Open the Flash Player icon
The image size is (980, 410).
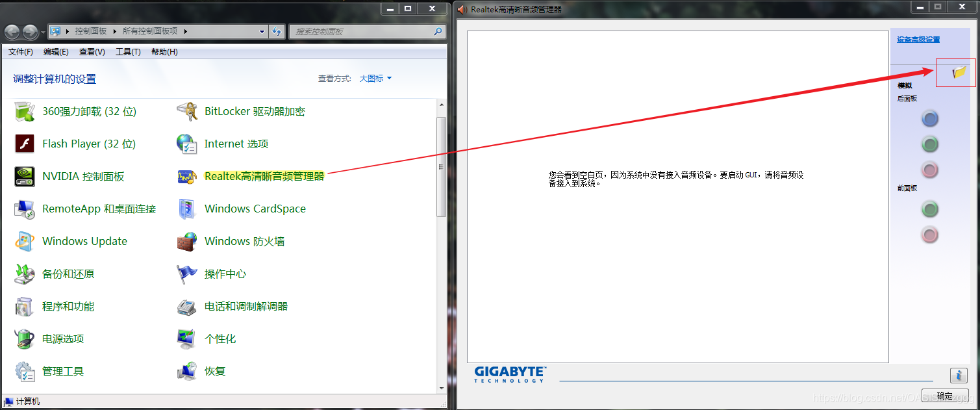point(25,144)
